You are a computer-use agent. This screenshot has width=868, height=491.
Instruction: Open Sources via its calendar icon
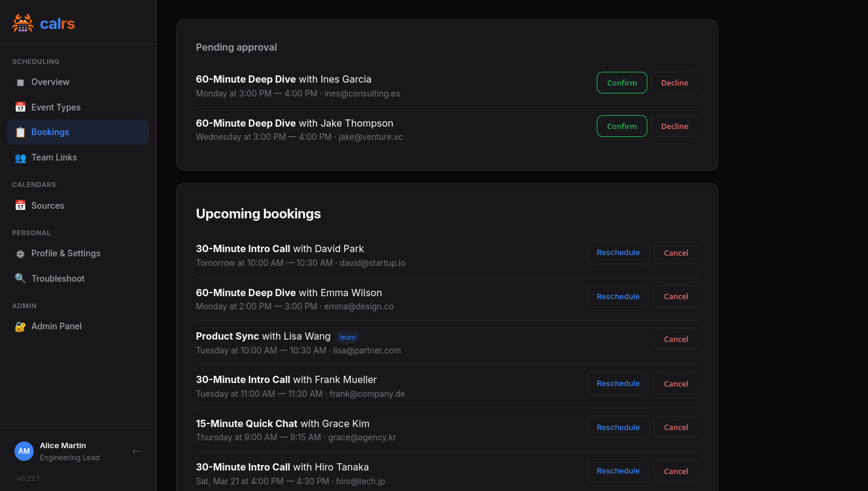click(20, 206)
